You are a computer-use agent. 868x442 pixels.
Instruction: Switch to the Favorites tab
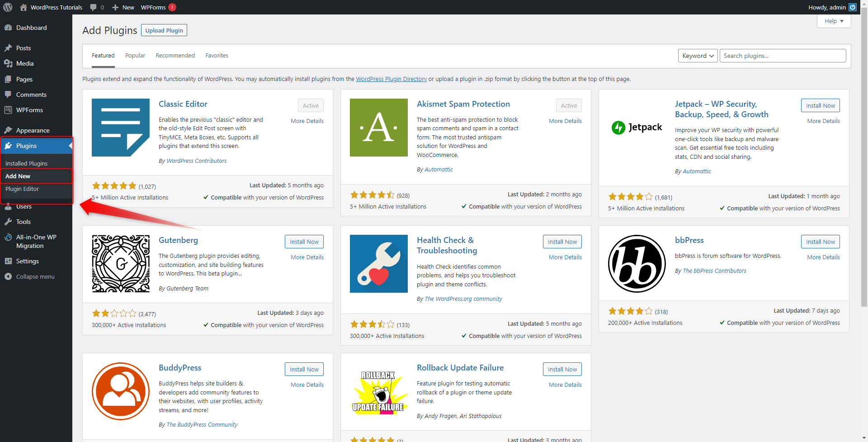click(x=217, y=56)
